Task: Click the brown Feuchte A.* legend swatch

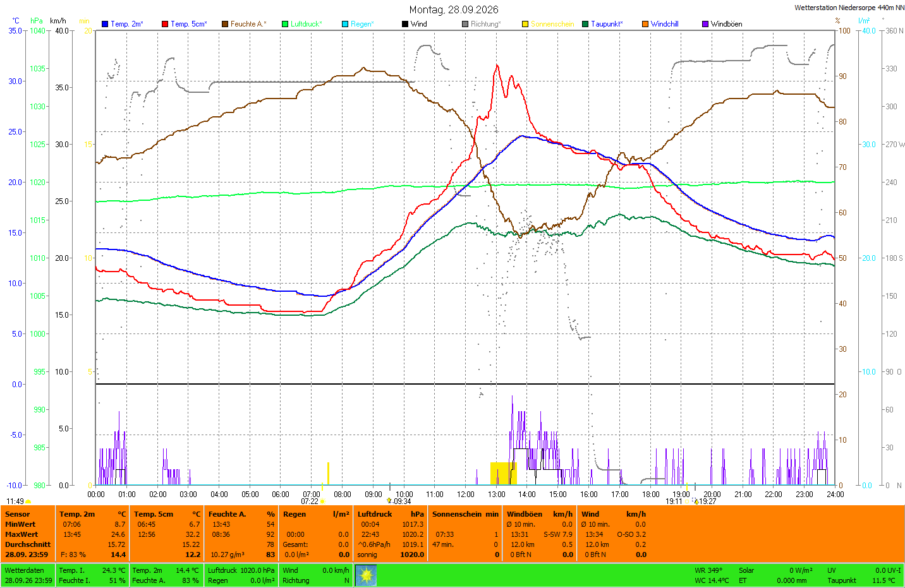Action: [x=225, y=24]
